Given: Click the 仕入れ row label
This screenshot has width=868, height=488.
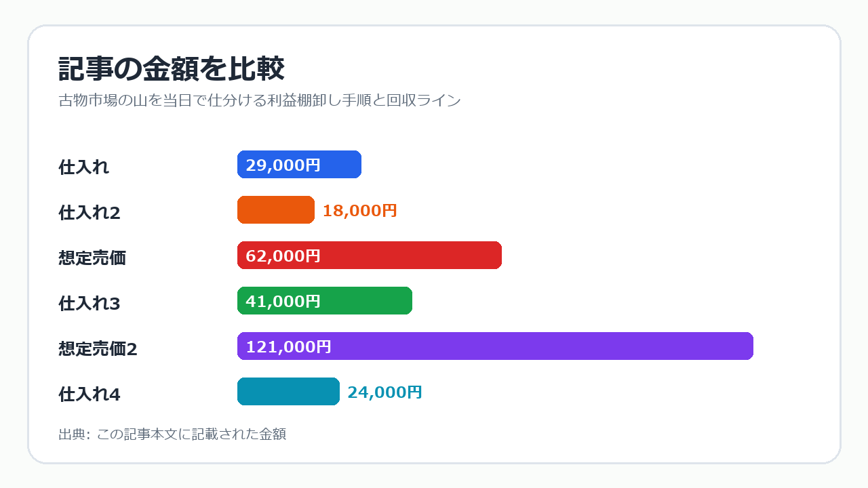Looking at the screenshot, I should pos(84,167).
